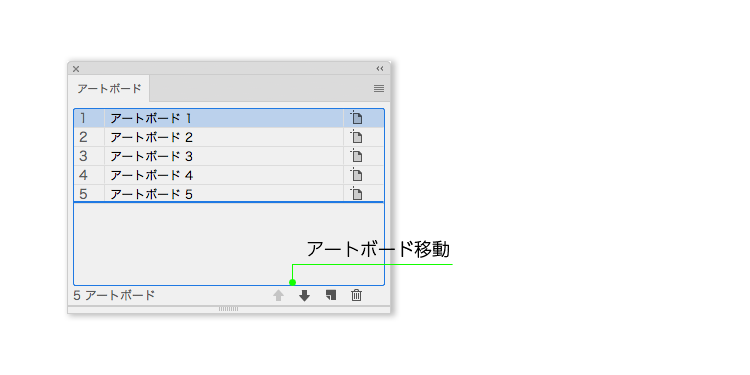This screenshot has height=375, width=750.
Task: Open artboard options icon for アートボード 1
Action: click(x=356, y=118)
